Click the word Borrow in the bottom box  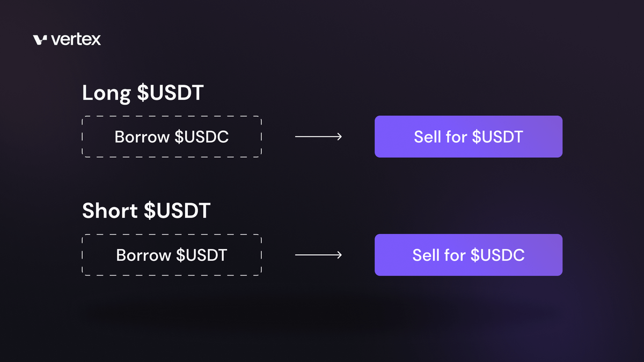coord(143,255)
